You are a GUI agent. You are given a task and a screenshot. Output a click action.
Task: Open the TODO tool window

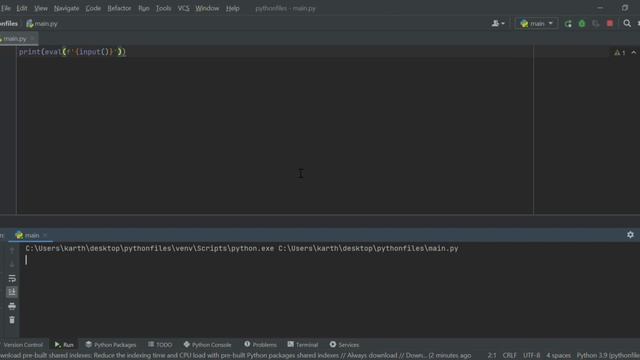160,345
